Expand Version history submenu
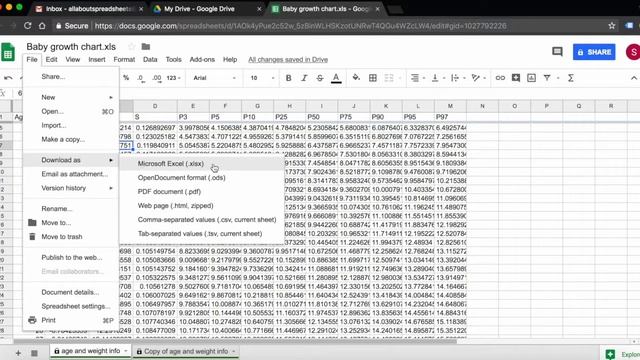The image size is (640, 360). coord(71,188)
